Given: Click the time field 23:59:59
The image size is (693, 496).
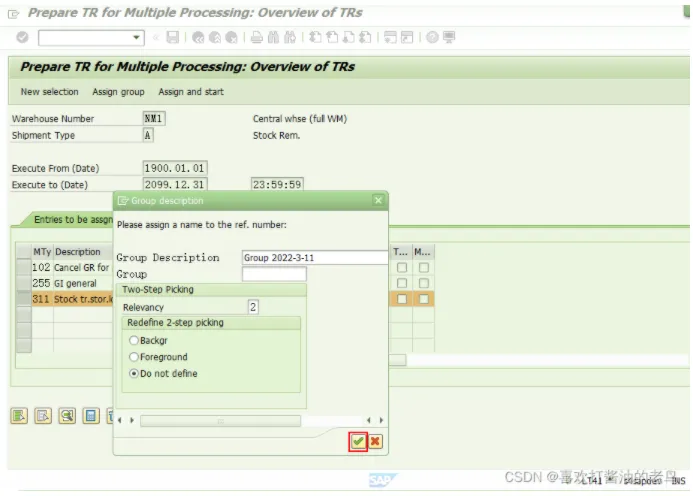Looking at the screenshot, I should tap(277, 184).
